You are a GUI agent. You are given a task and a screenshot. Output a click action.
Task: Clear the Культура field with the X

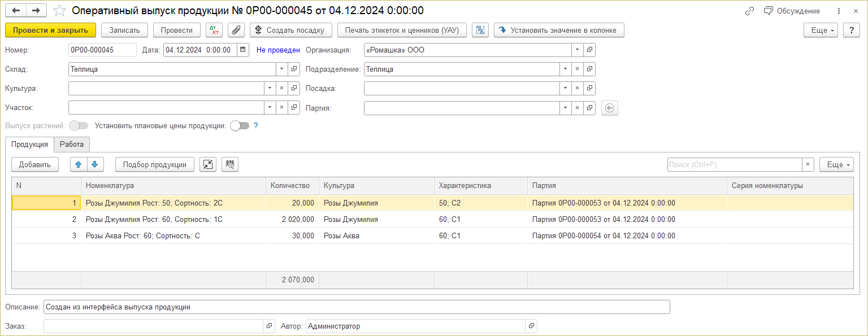click(x=281, y=89)
